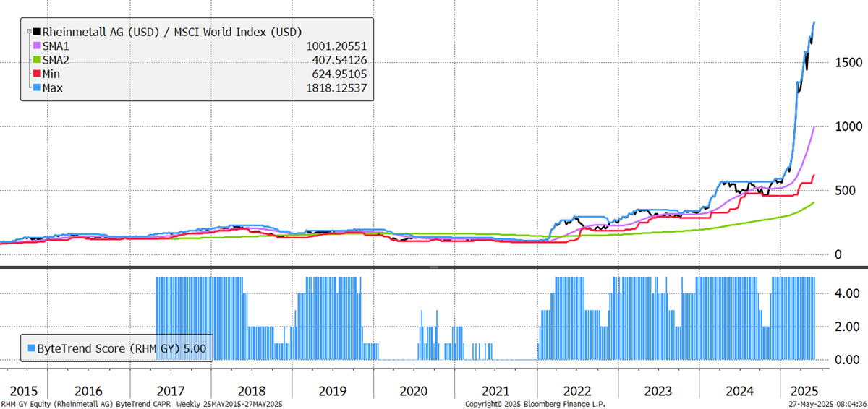Click the ByteTrend Score (RHM GY) 5.00 label
This screenshot has height=409, width=868.
[x=122, y=348]
